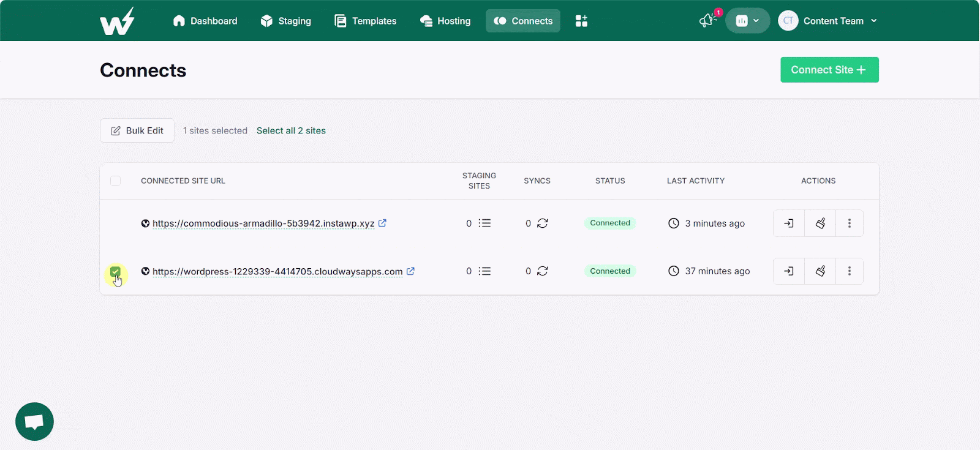Click Select all 2 sites link
Screen dimensions: 980x450
291,130
